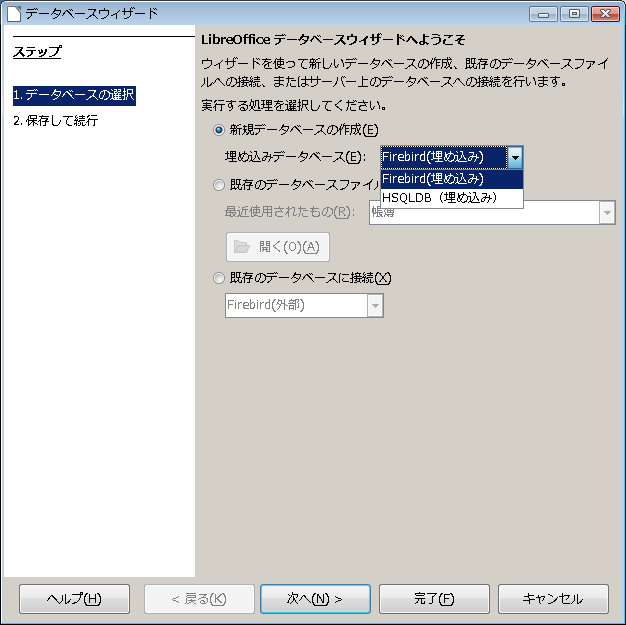Click the 最近使用されたもの(R): label

point(289,212)
